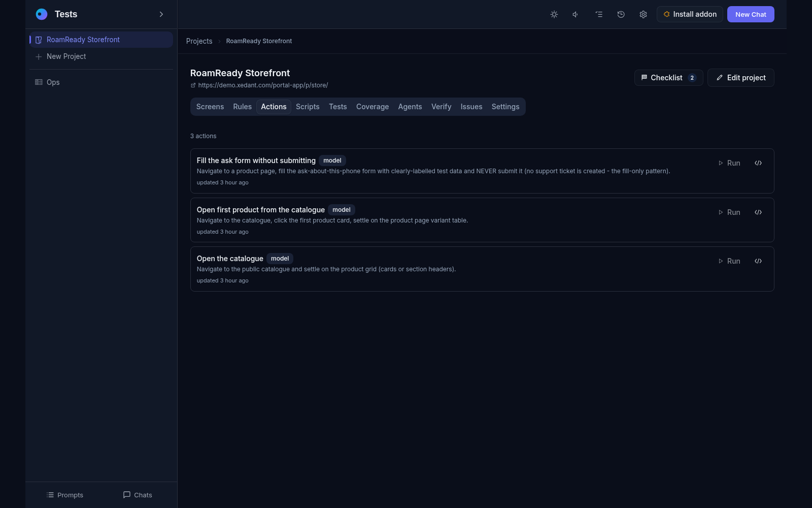Open the task list icon in top bar
812x508 pixels.
point(599,14)
